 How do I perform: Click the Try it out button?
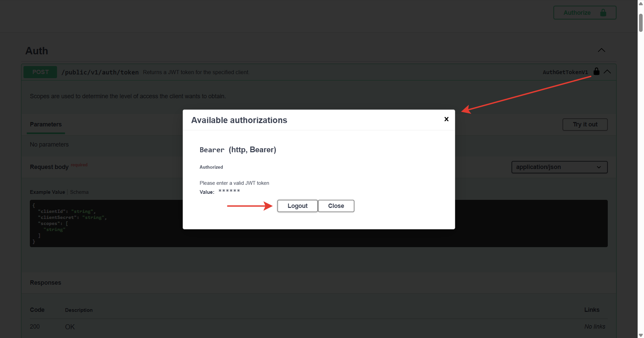[x=585, y=124]
